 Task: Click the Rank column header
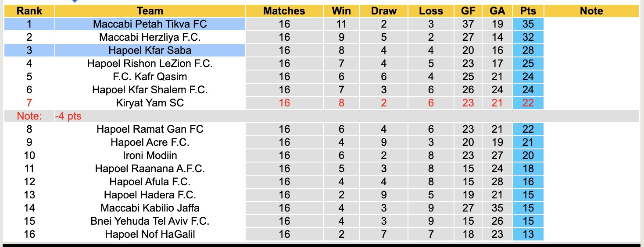pos(29,11)
